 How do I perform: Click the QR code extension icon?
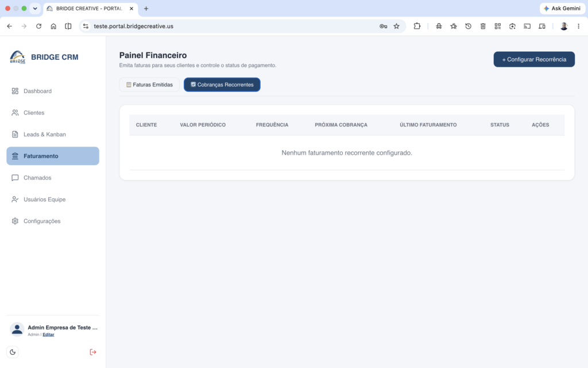pos(498,26)
